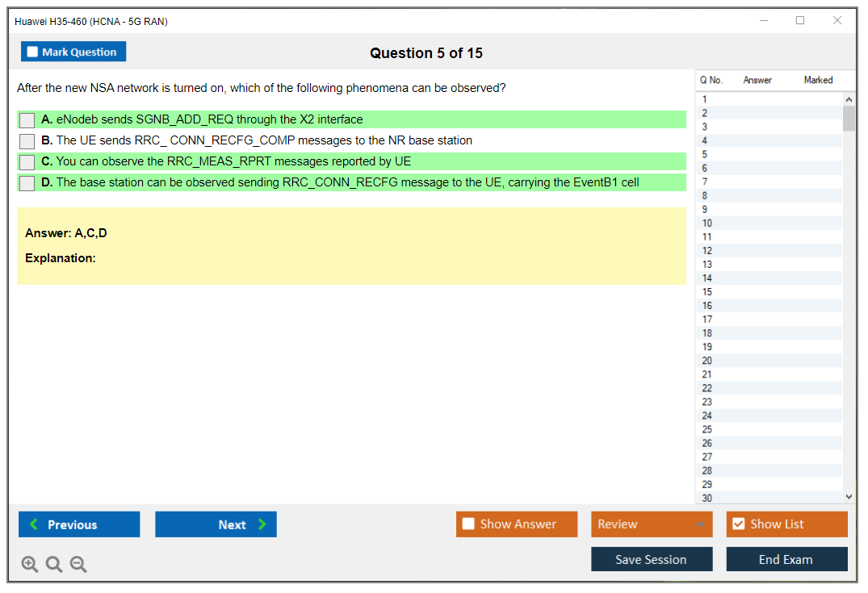Screen dimensions: 868x593
Task: Click the Save Session button
Action: [x=652, y=559]
